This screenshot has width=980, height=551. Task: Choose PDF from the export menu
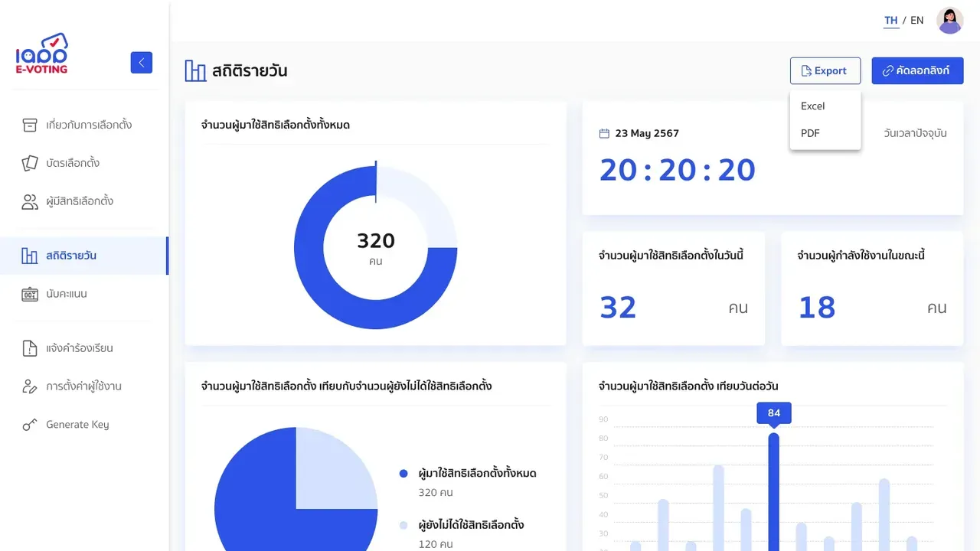(x=825, y=133)
